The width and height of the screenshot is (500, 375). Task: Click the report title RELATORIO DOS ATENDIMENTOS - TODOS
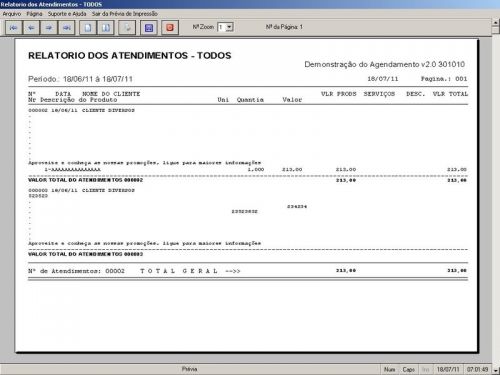[x=130, y=55]
